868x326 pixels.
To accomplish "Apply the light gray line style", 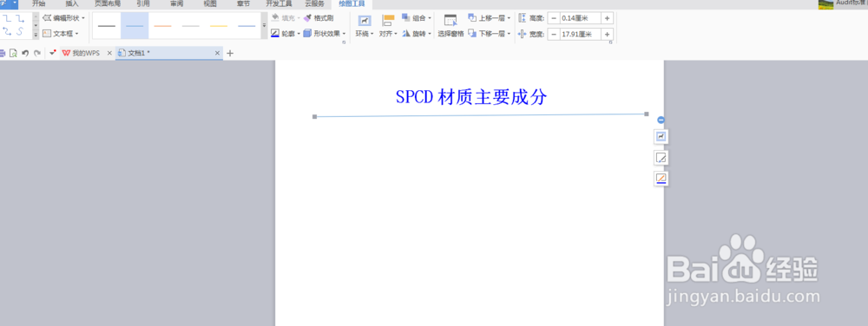I will tap(190, 26).
